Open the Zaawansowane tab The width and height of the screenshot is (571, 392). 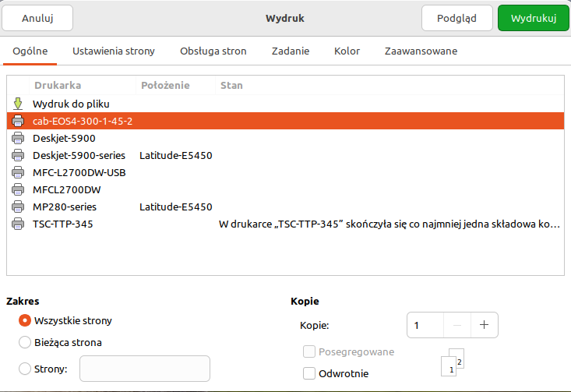[421, 51]
